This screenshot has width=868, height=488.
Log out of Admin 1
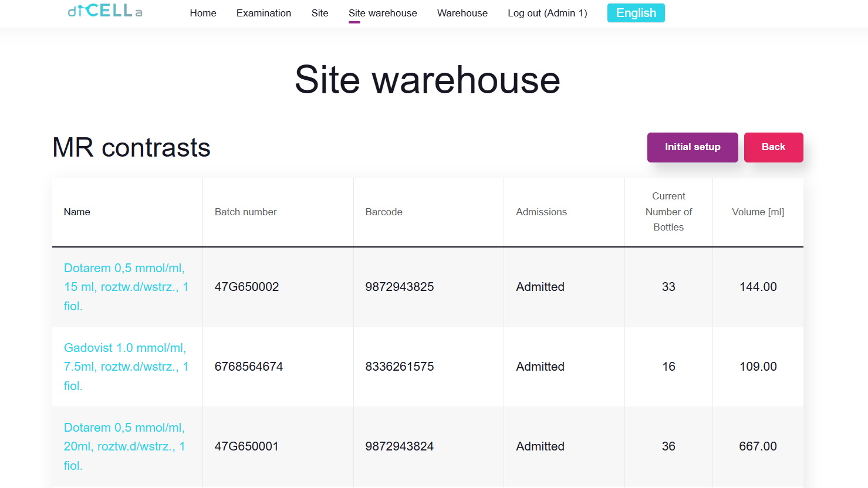coord(548,13)
